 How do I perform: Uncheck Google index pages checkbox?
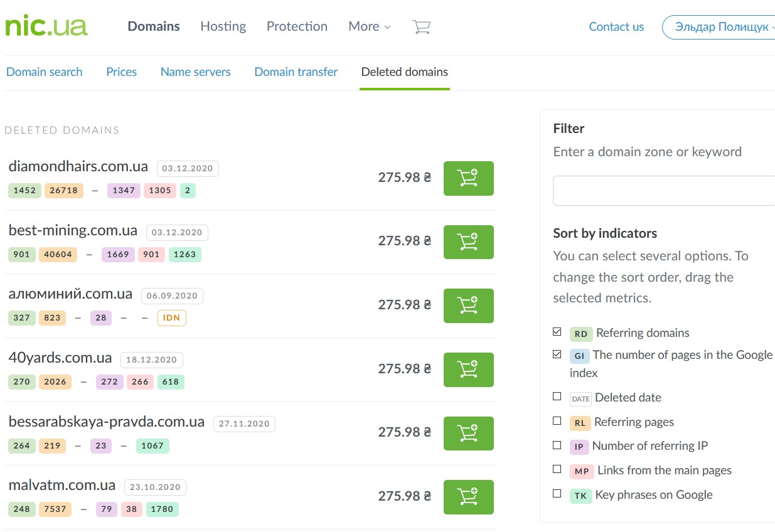coord(557,354)
